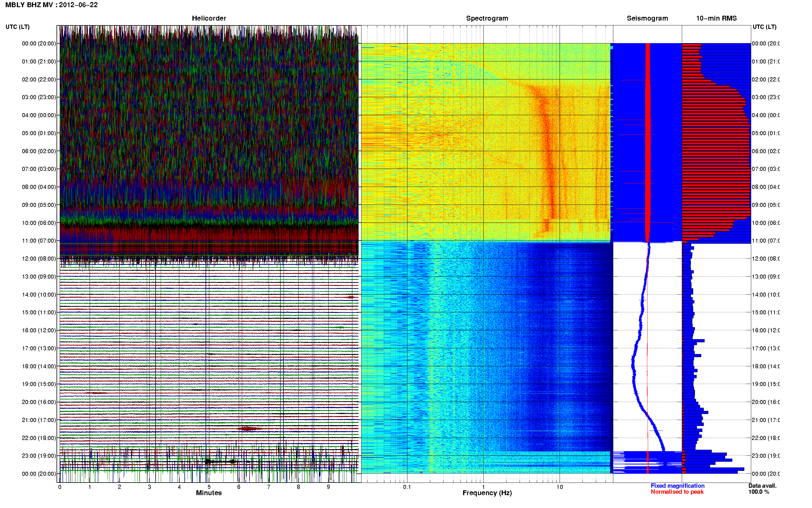Click left axis label 06:00 (02:00)
The width and height of the screenshot is (812, 508).
39,151
